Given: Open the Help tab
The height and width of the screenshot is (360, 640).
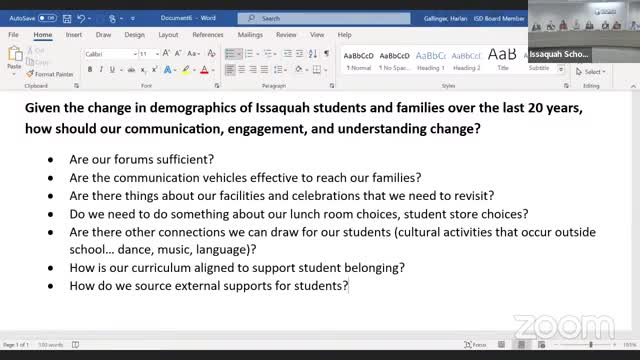Looking at the screenshot, I should tap(344, 35).
